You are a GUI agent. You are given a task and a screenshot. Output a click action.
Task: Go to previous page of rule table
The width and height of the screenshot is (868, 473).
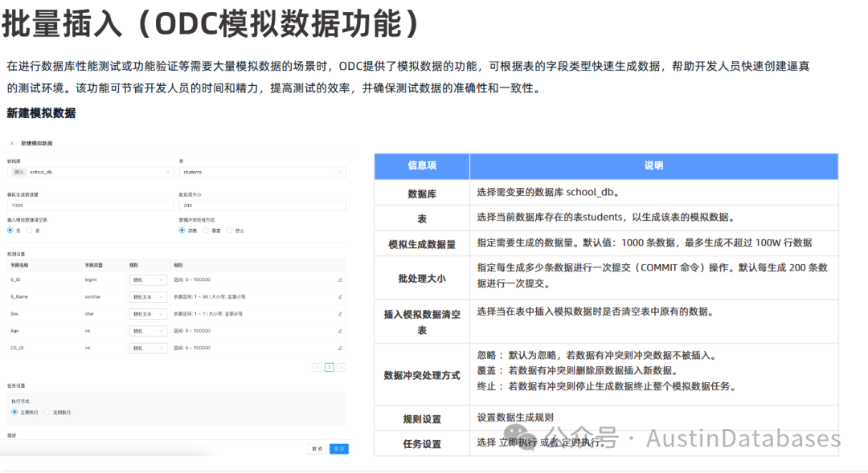317,367
